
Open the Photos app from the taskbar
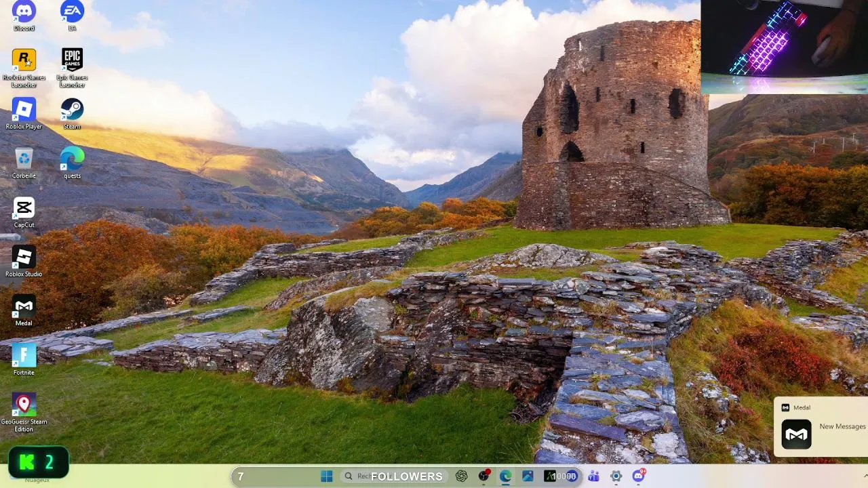click(x=528, y=476)
